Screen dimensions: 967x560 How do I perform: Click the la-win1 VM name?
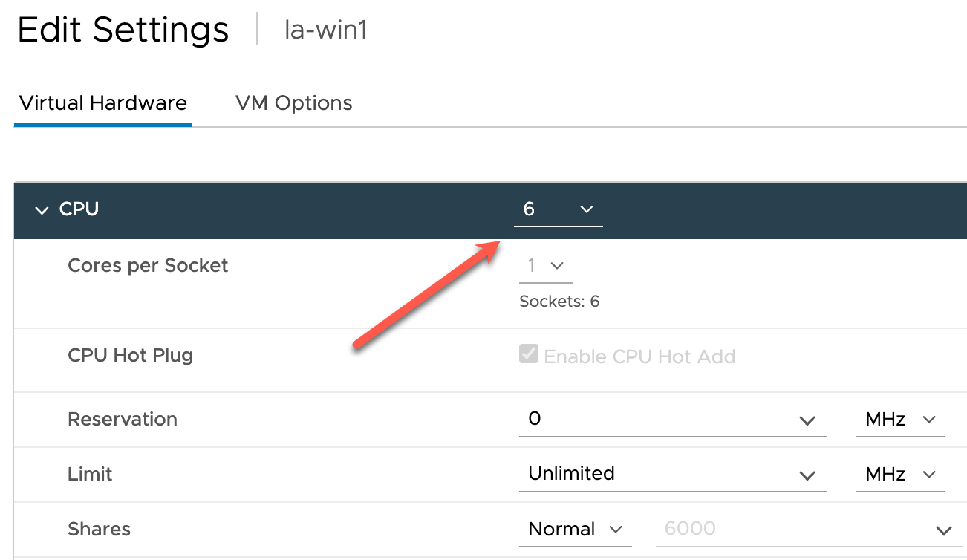(326, 30)
